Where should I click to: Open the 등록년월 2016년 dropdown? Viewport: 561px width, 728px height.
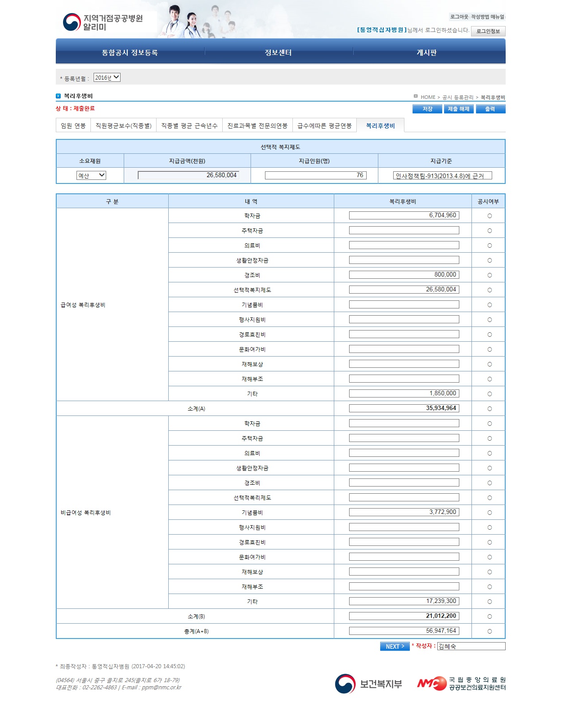(x=107, y=78)
